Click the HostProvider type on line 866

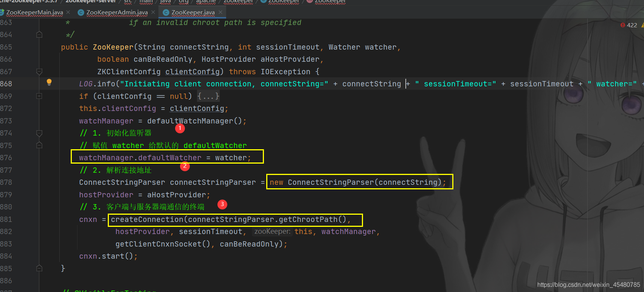click(x=228, y=59)
